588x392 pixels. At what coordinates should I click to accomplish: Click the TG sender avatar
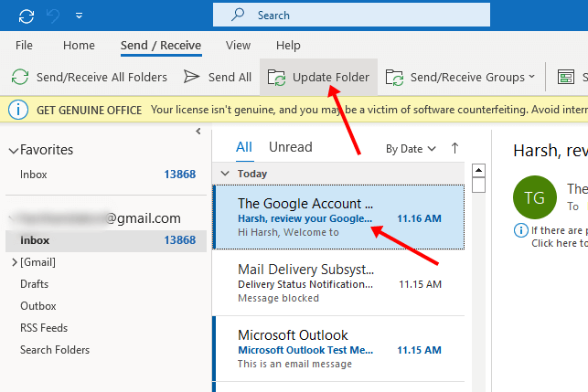(x=533, y=196)
